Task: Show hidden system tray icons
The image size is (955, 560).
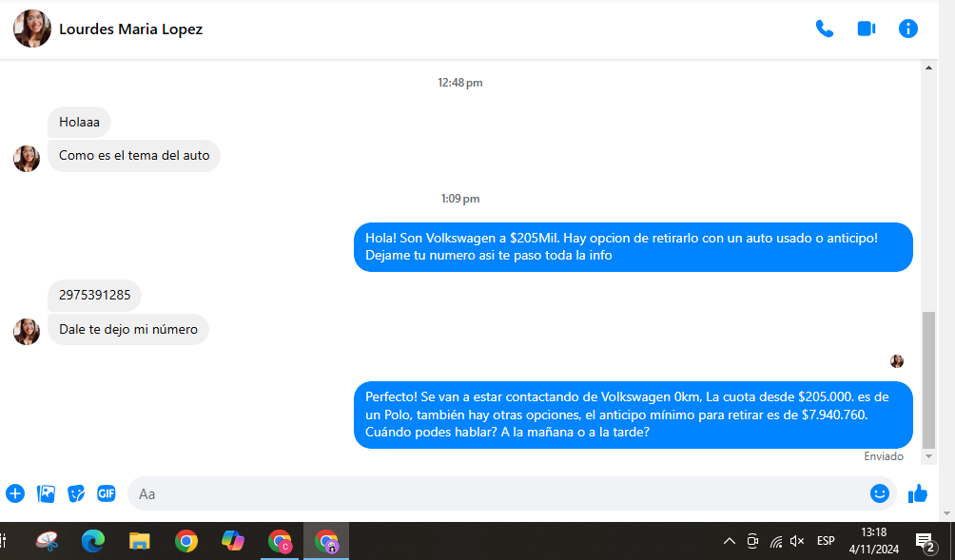Action: coord(730,541)
